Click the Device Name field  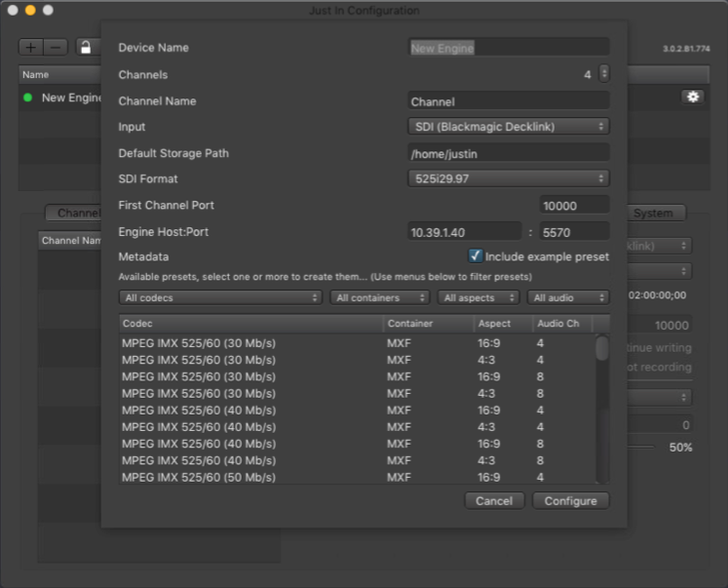point(509,48)
